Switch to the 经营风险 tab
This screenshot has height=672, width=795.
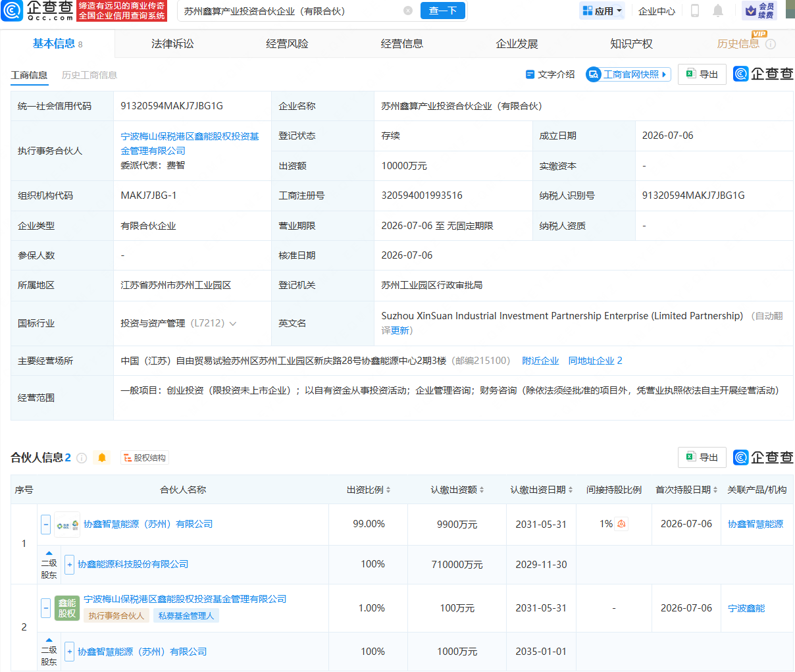(x=287, y=44)
